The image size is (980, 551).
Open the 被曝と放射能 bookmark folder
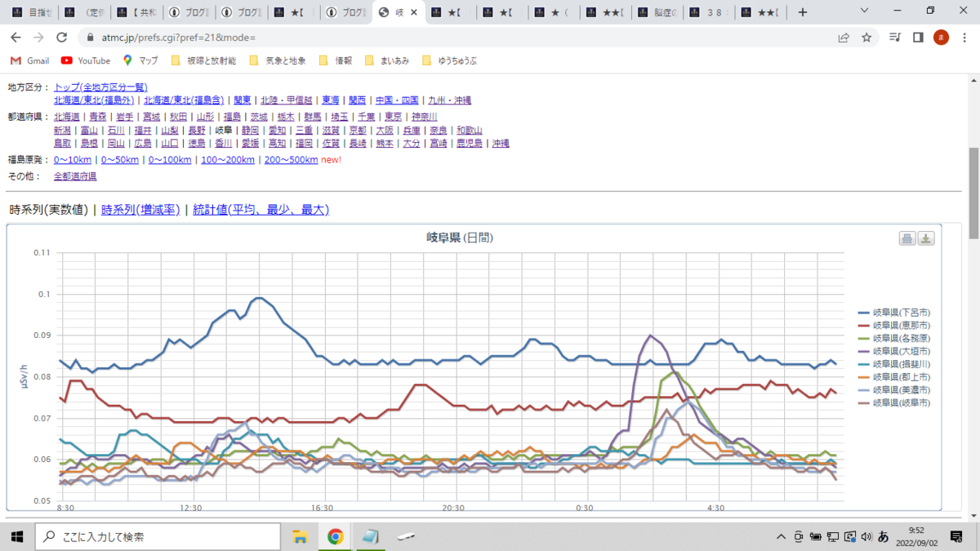pyautogui.click(x=203, y=60)
